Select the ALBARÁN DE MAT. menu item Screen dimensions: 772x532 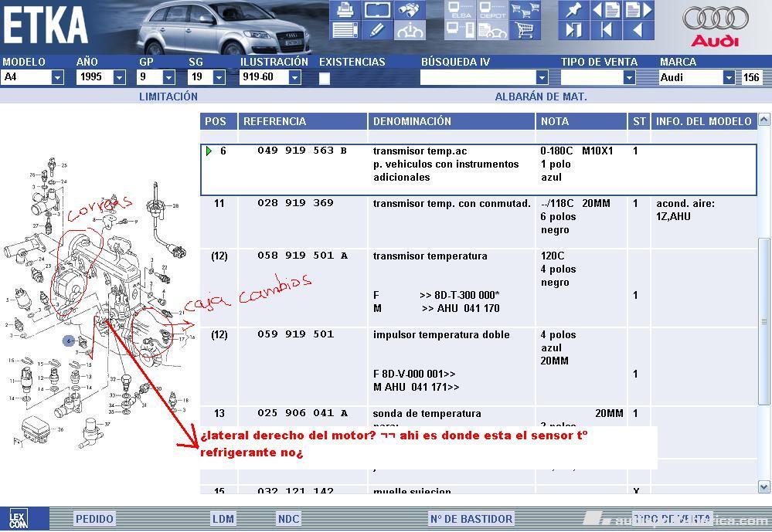pos(541,97)
